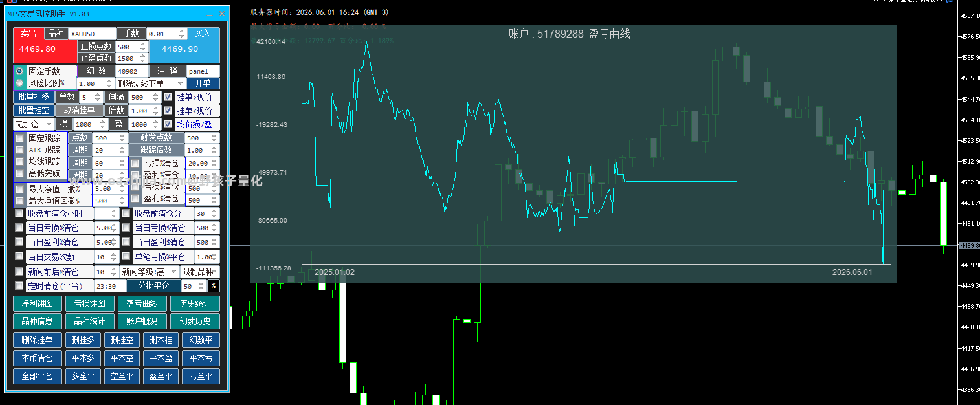Click the 删除挂单 button
This screenshot has height=405, width=980.
pos(38,340)
